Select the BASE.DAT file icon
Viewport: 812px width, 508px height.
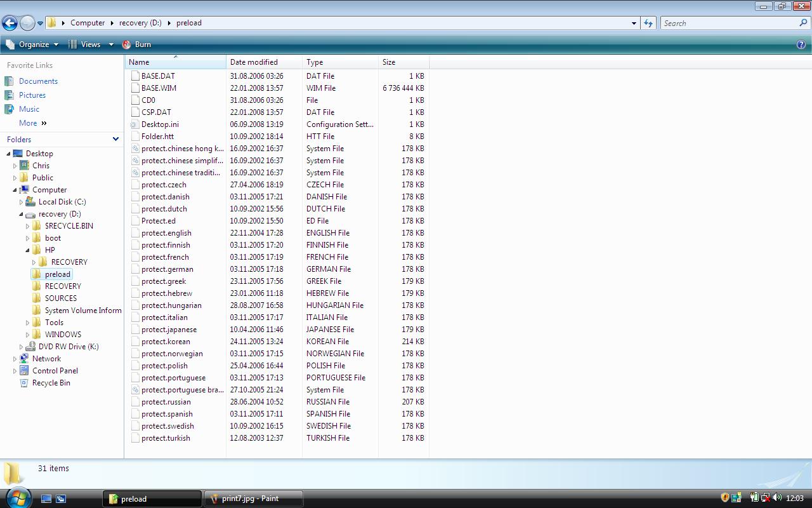point(134,76)
